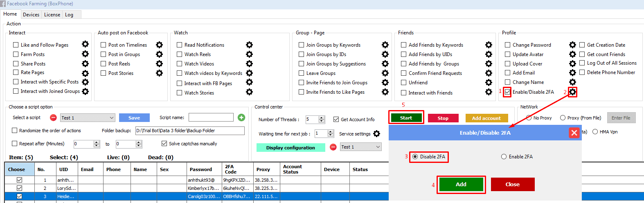The height and width of the screenshot is (203, 644).
Task: Increase Waiting time for next job value
Action: click(330, 132)
